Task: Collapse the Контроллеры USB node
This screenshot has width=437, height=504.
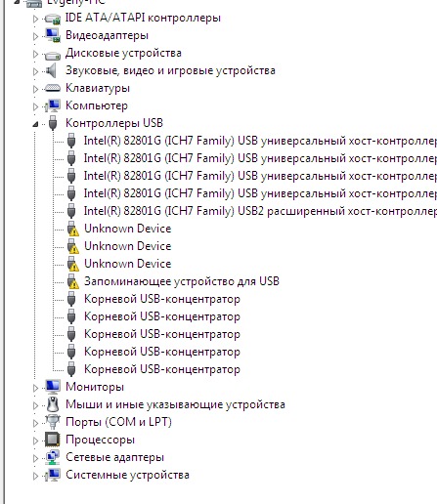Action: tap(35, 124)
